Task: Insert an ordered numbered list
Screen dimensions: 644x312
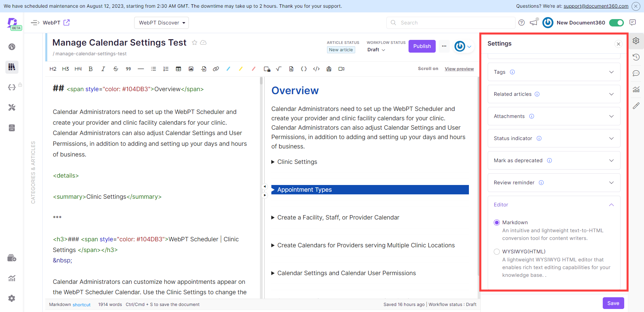Action: [166, 69]
